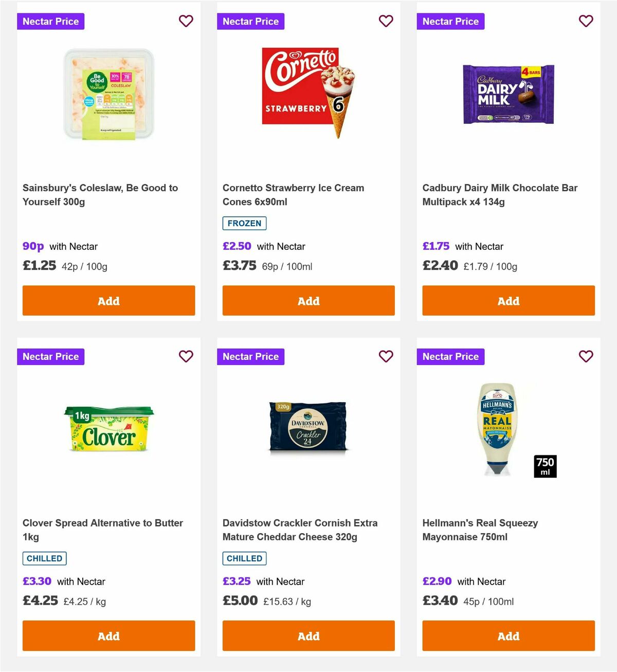The image size is (617, 672).
Task: Add Hellmann's Real Squeezy Mayonnaise to basket
Action: [x=508, y=635]
